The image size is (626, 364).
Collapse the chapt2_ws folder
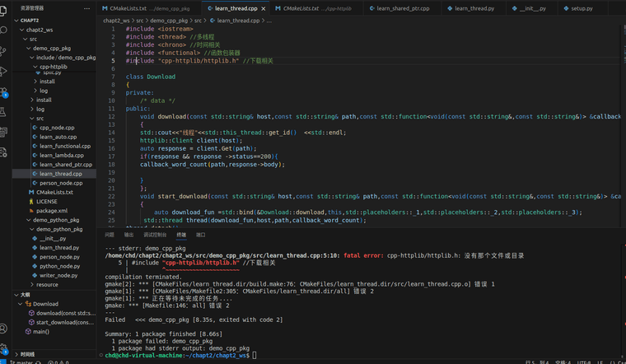[x=21, y=30]
